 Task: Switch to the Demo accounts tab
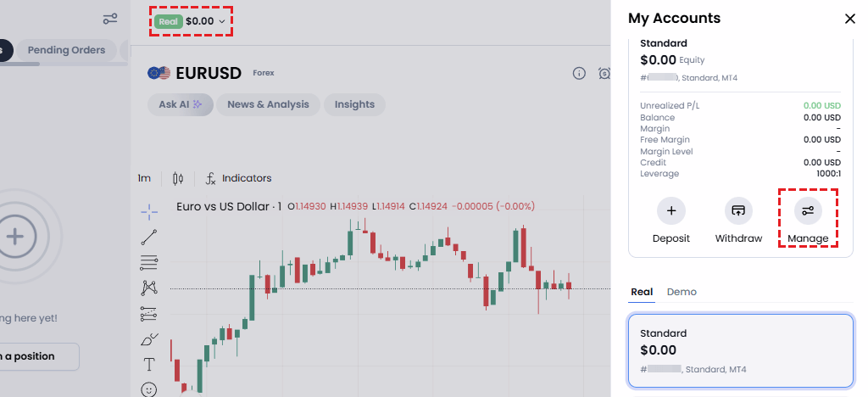pos(682,292)
